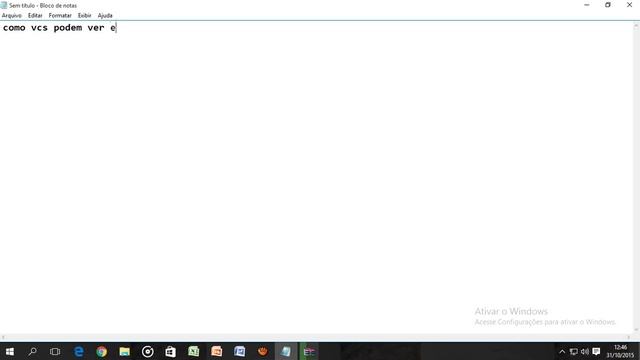
Task: Click the Notepad icon in the title bar
Action: (x=4, y=5)
